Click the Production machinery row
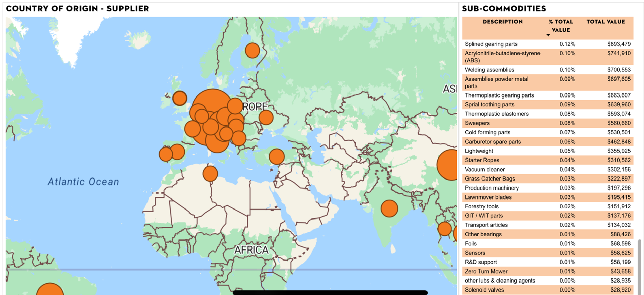 (548, 188)
